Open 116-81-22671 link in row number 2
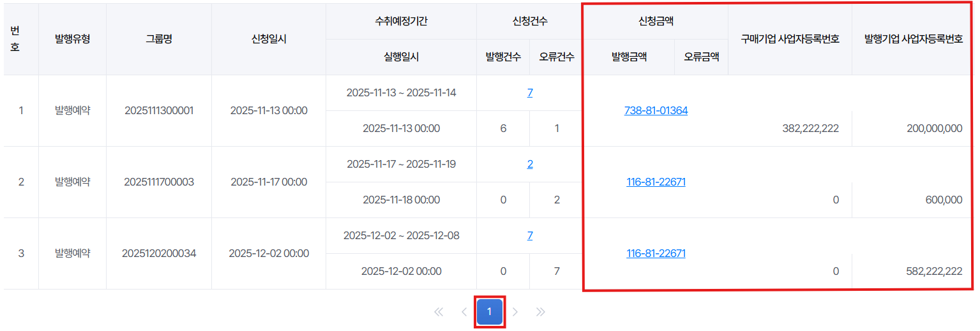The height and width of the screenshot is (331, 980). (x=656, y=182)
